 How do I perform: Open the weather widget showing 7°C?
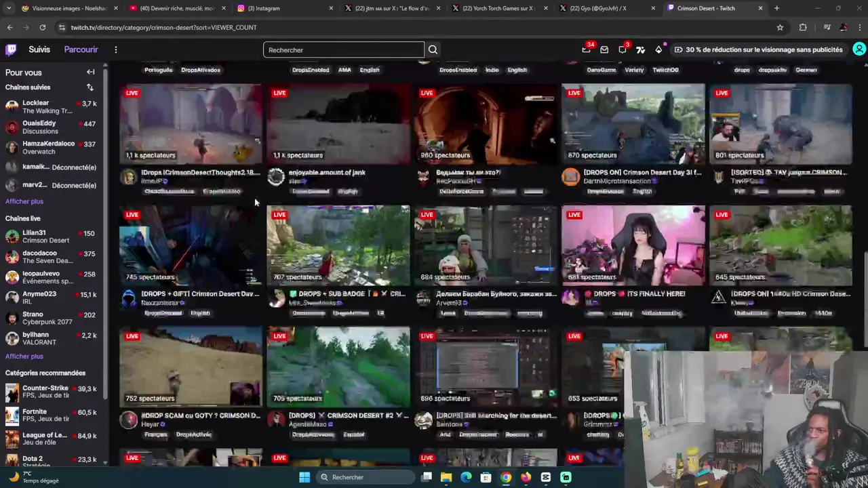[33, 477]
